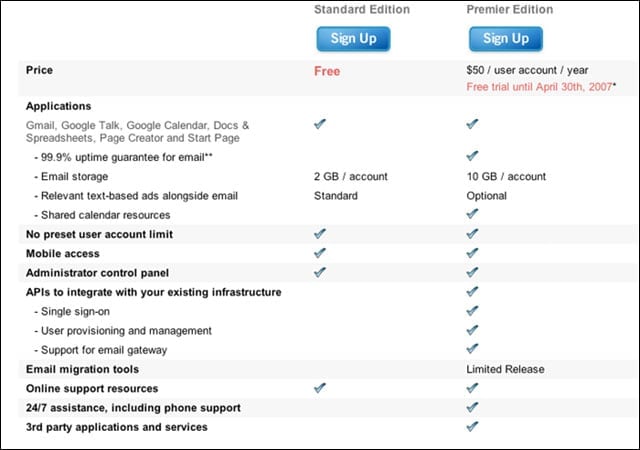Click the Standard Edition column heading
The height and width of the screenshot is (450, 640).
pos(362,9)
